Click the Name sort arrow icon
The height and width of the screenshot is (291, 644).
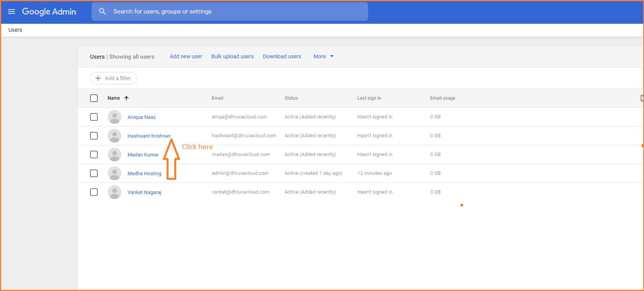(126, 98)
